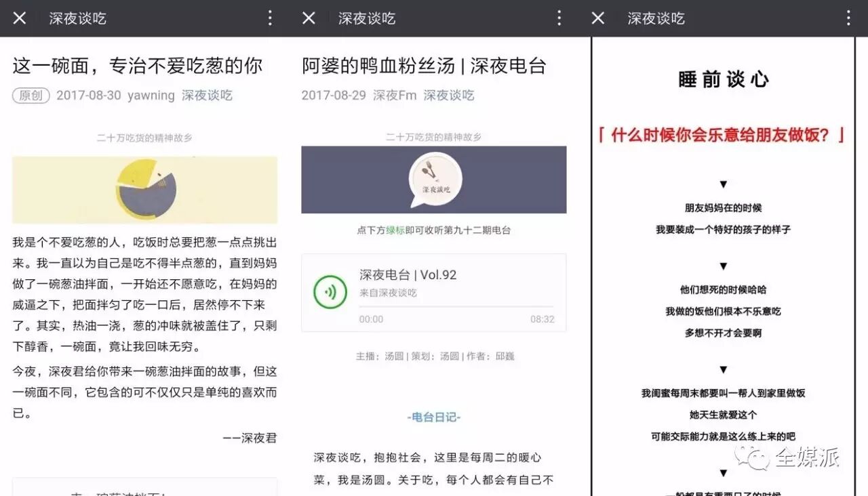Close the left 深夜谈吃 article page
Image resolution: width=868 pixels, height=496 pixels.
(x=20, y=18)
